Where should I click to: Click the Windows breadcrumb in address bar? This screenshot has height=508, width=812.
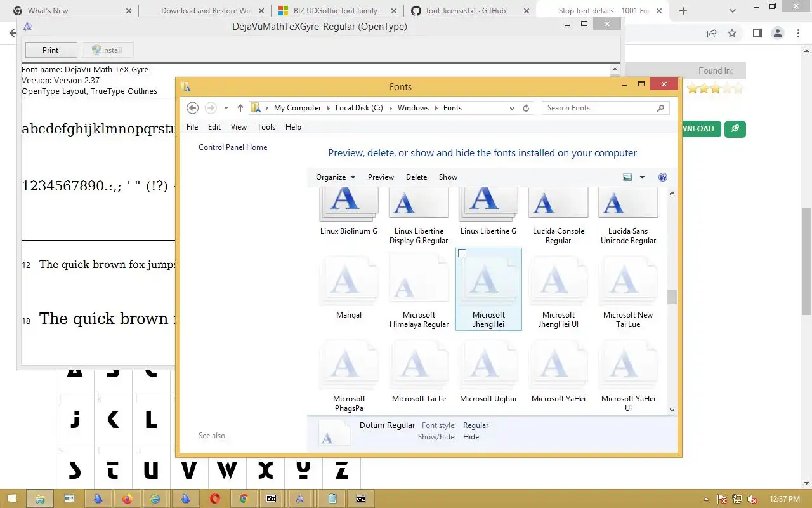[x=413, y=108]
